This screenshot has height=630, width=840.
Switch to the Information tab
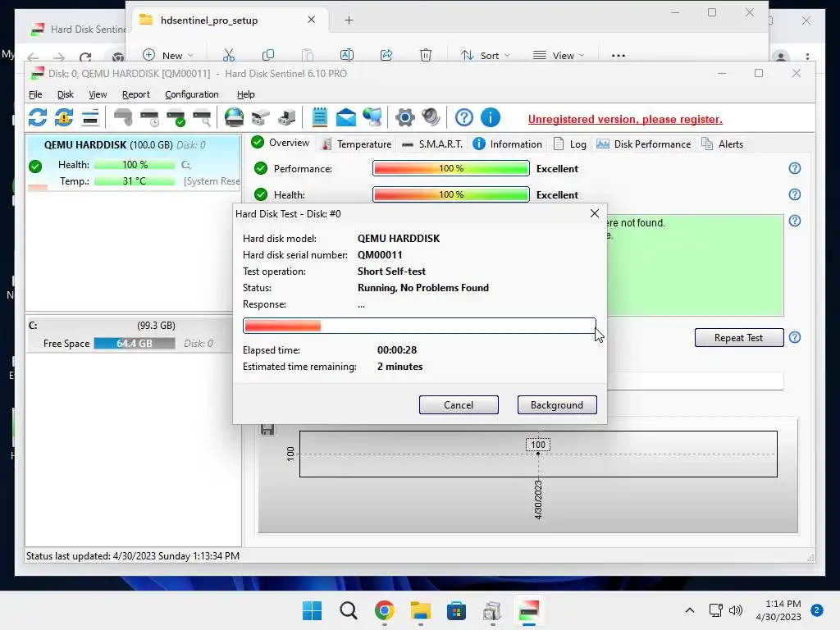pos(508,144)
